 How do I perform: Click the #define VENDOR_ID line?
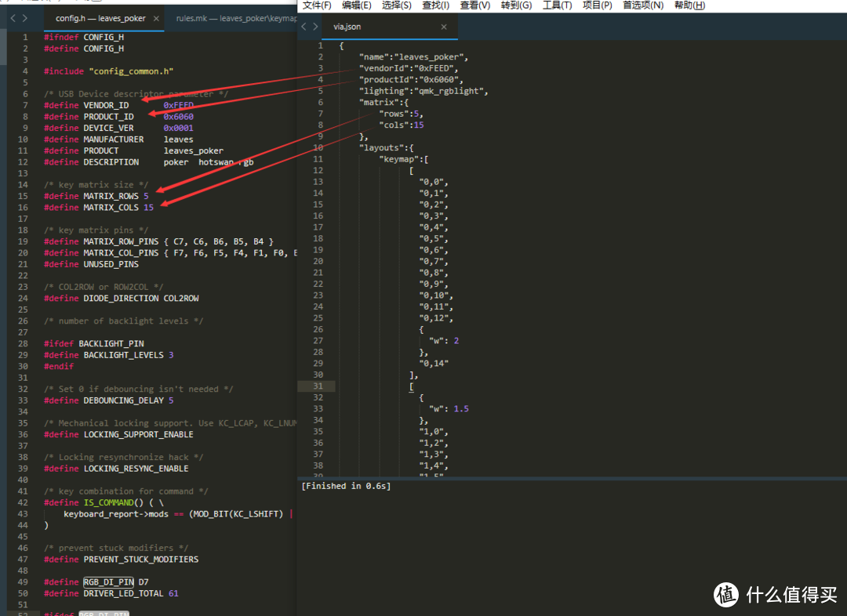point(118,105)
